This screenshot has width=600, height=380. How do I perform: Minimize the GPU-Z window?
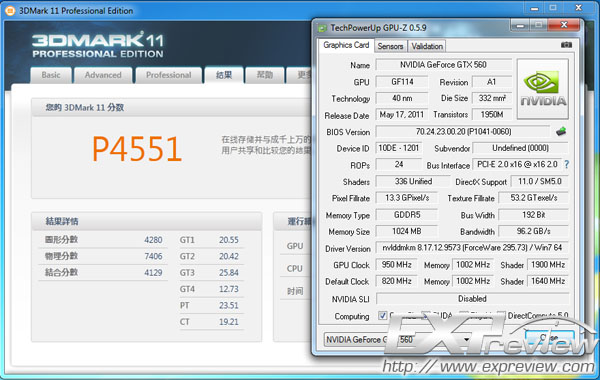[x=520, y=26]
